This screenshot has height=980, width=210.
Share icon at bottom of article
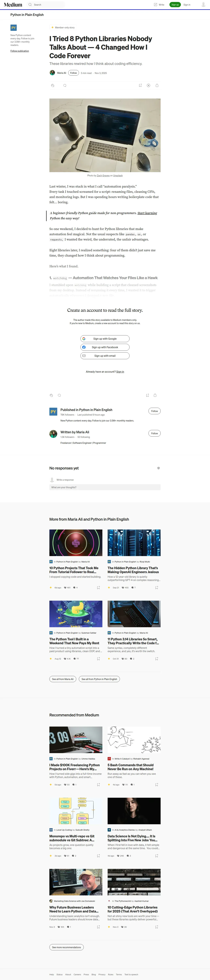coord(155,395)
